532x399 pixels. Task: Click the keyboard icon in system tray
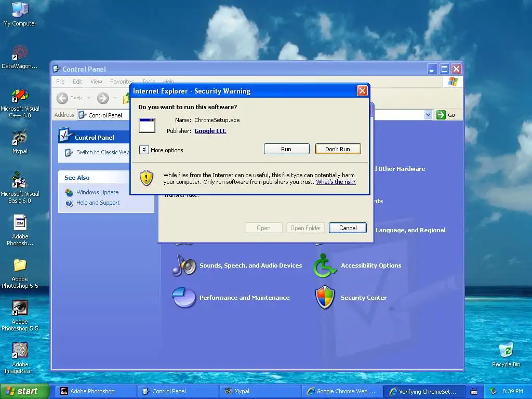coord(474,392)
